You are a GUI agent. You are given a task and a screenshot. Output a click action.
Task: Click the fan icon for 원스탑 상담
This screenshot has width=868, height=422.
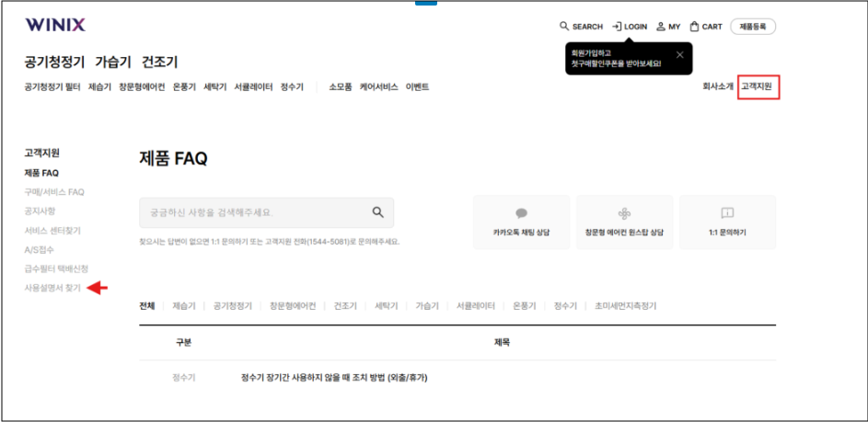click(x=624, y=213)
